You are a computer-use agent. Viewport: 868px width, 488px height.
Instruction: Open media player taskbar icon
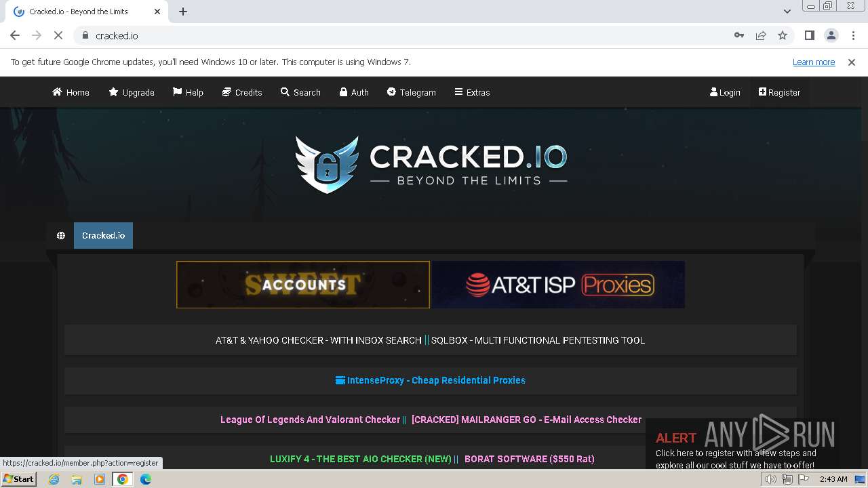(100, 479)
